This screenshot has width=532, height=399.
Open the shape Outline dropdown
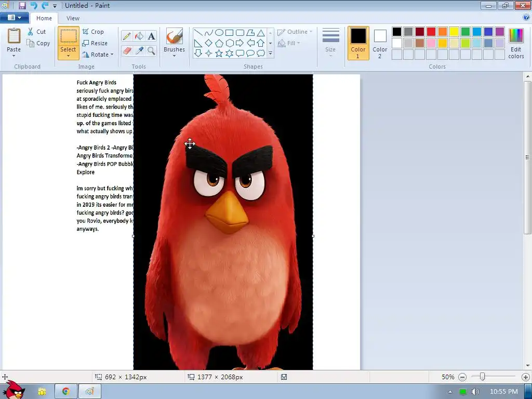pyautogui.click(x=295, y=32)
